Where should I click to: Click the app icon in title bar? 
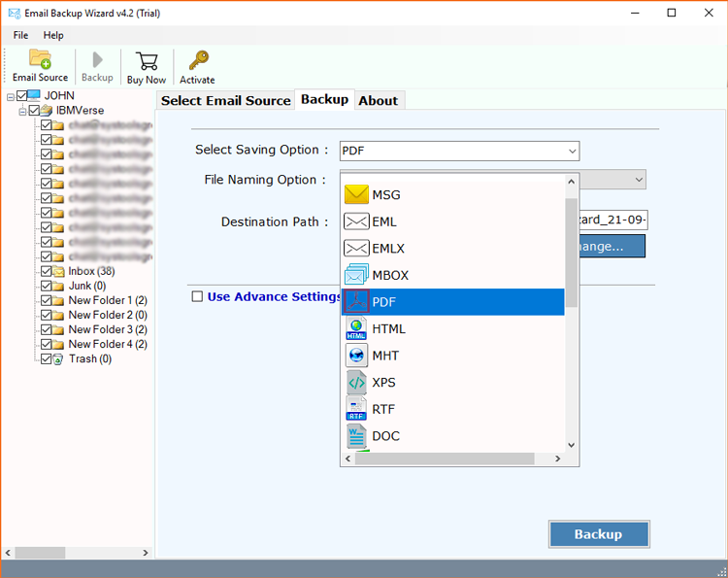point(15,13)
